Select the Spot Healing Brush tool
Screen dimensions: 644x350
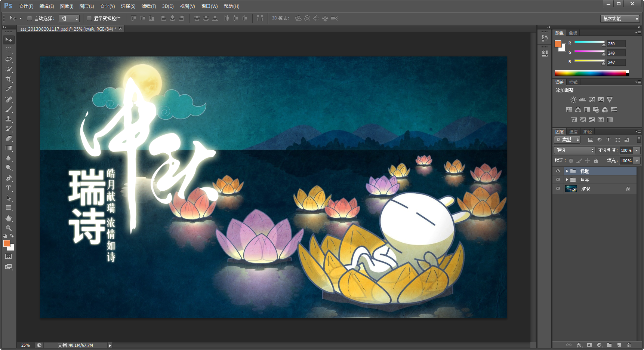tap(9, 99)
